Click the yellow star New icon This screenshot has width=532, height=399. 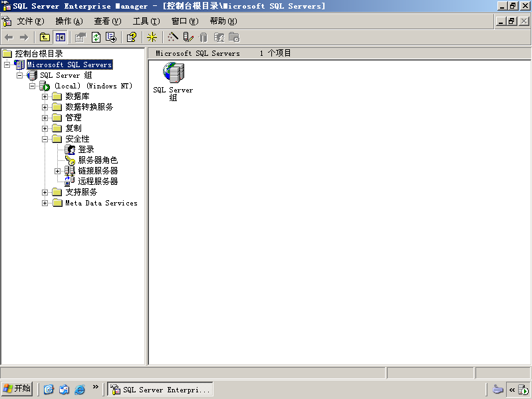pyautogui.click(x=152, y=37)
